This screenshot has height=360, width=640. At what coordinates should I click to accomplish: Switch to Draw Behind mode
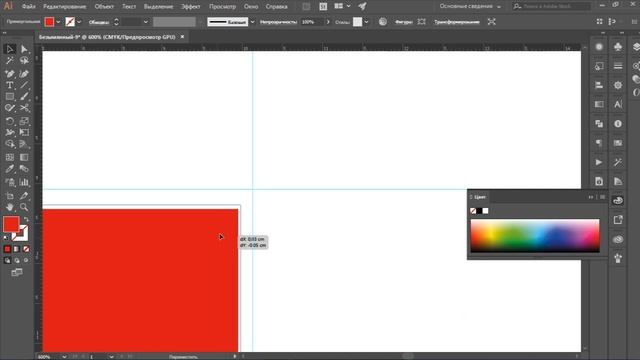click(17, 260)
